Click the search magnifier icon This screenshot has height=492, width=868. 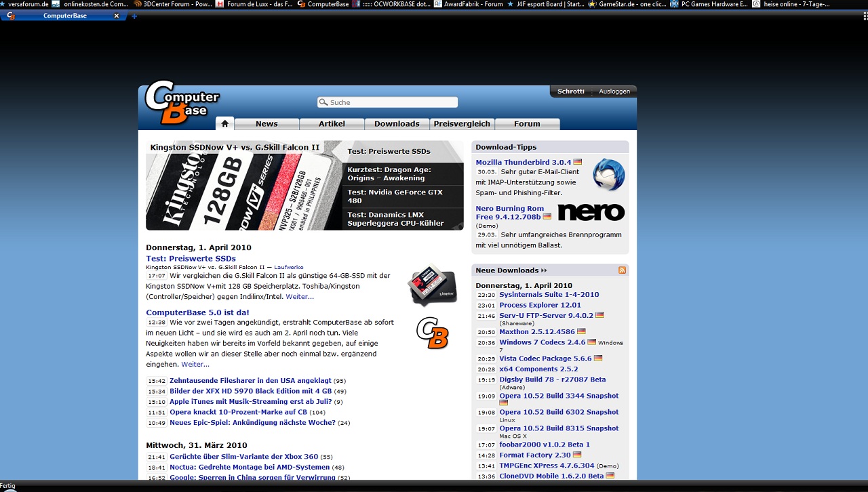(323, 102)
